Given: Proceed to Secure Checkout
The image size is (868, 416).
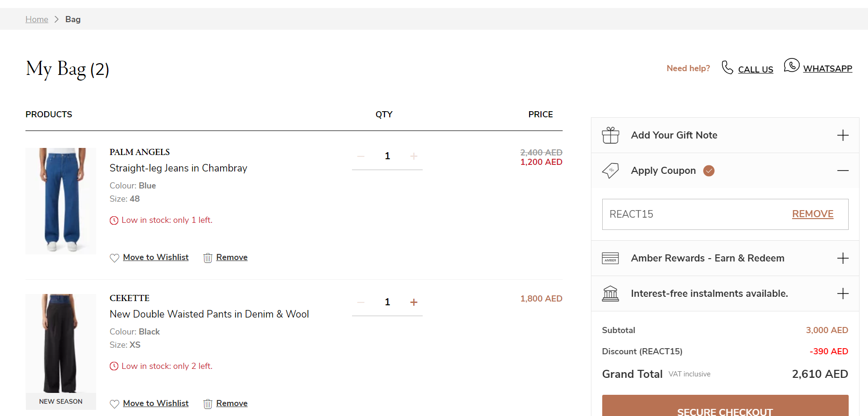Looking at the screenshot, I should click(725, 406).
